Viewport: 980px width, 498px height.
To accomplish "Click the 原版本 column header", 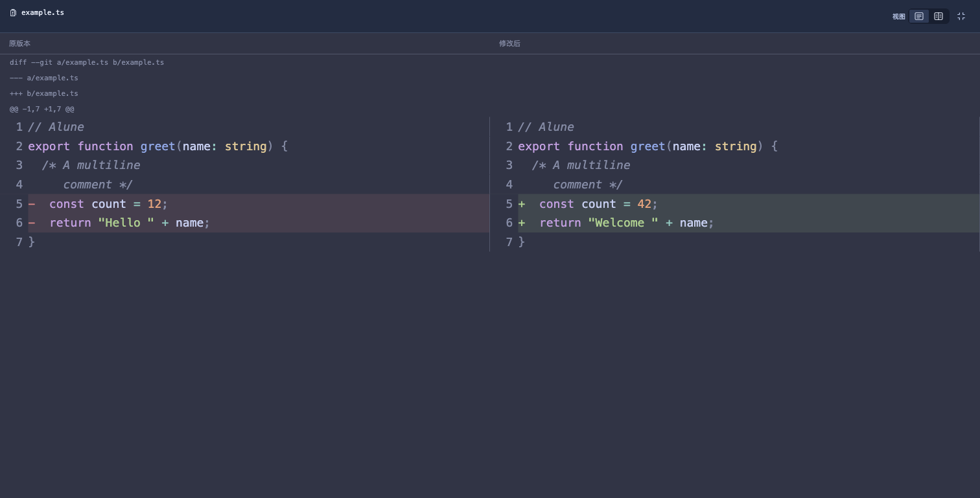I will pyautogui.click(x=19, y=43).
